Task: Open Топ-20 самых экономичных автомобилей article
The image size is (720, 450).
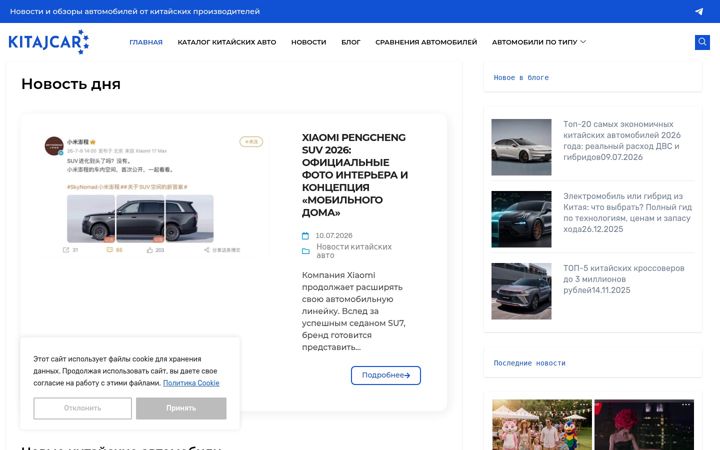Action: pos(622,141)
